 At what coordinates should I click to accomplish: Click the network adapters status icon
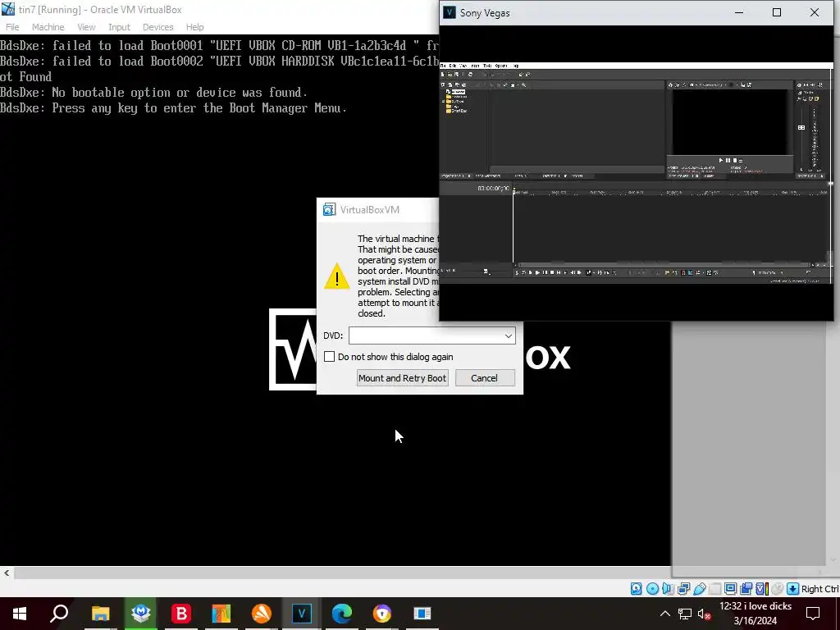[x=683, y=589]
